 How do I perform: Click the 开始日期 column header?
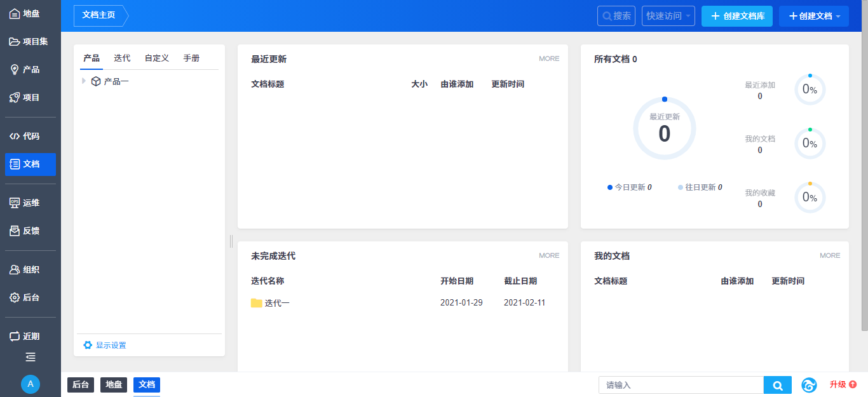coord(457,281)
